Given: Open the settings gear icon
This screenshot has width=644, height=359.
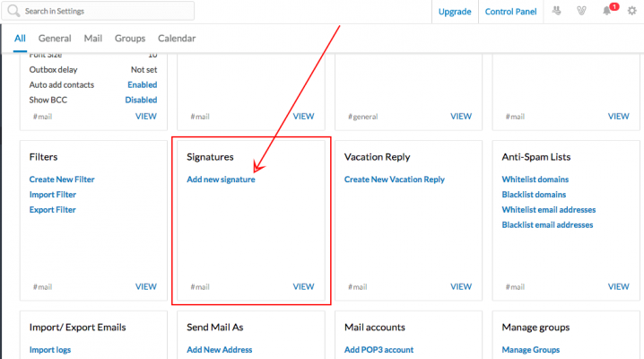Looking at the screenshot, I should point(631,11).
